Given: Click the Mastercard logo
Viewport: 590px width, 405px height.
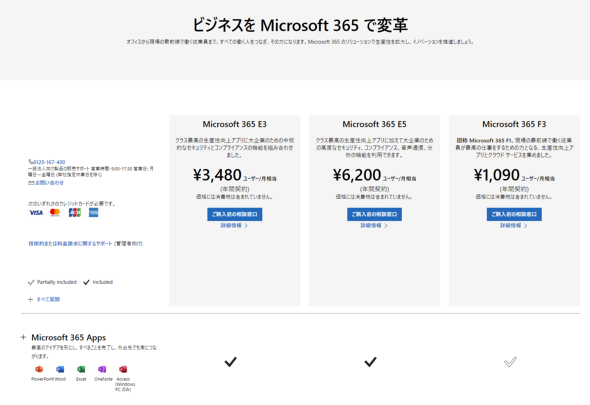Looking at the screenshot, I should pos(55,213).
